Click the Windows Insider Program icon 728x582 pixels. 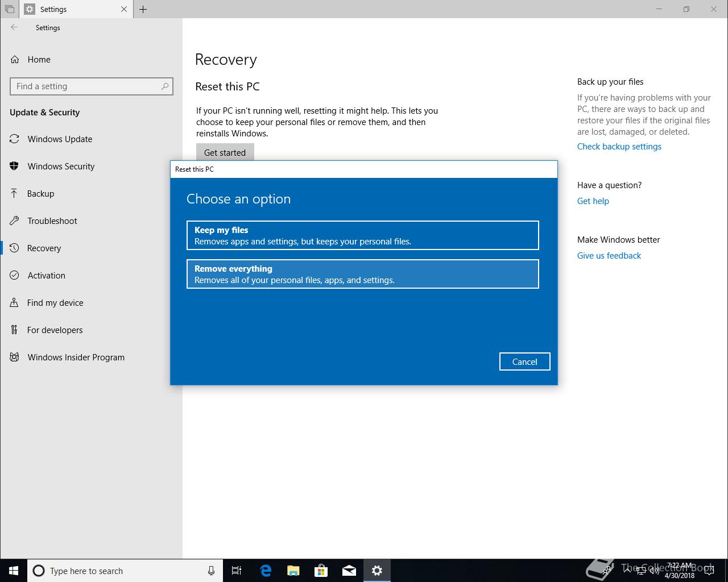(x=15, y=357)
